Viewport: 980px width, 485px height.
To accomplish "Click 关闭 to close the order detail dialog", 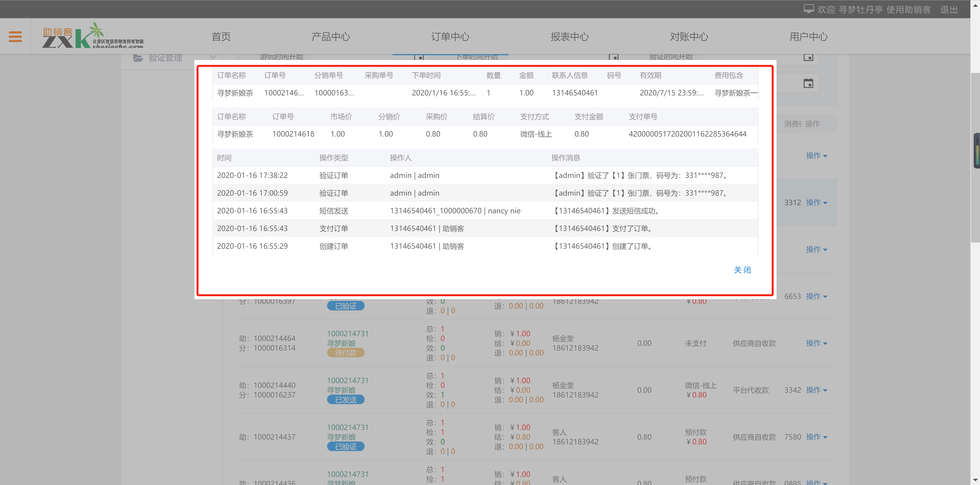I will point(742,270).
